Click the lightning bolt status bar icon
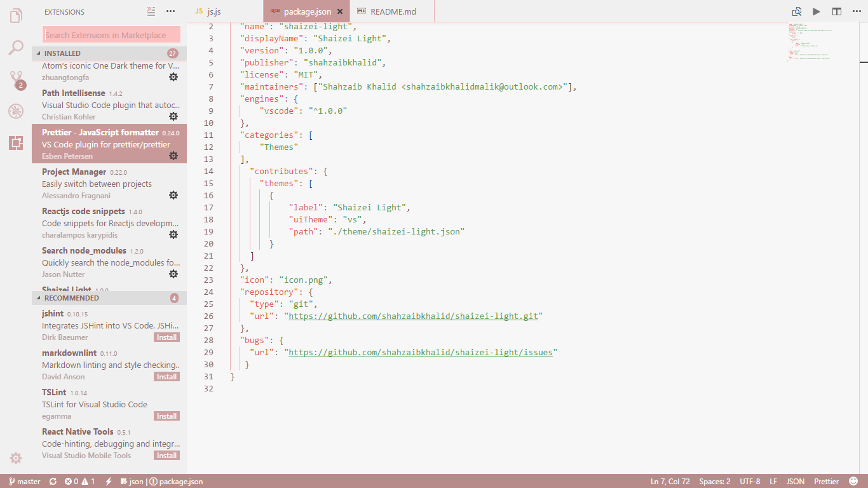This screenshot has height=488, width=868. tap(109, 482)
